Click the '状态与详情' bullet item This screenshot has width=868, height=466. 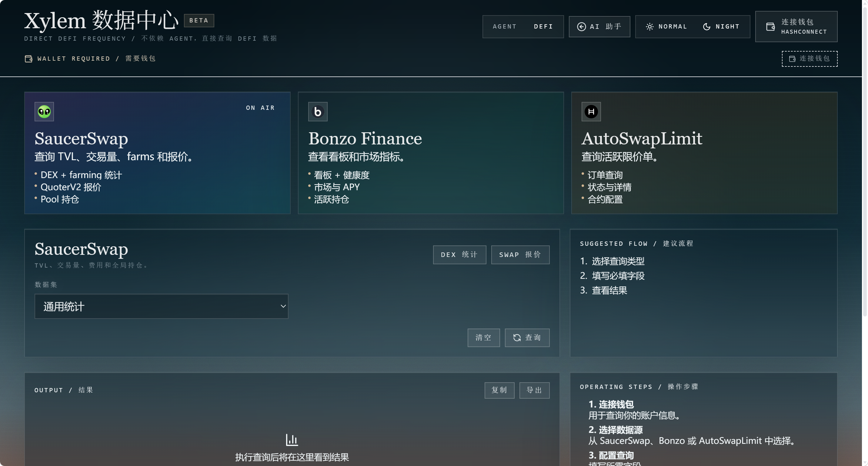click(609, 187)
